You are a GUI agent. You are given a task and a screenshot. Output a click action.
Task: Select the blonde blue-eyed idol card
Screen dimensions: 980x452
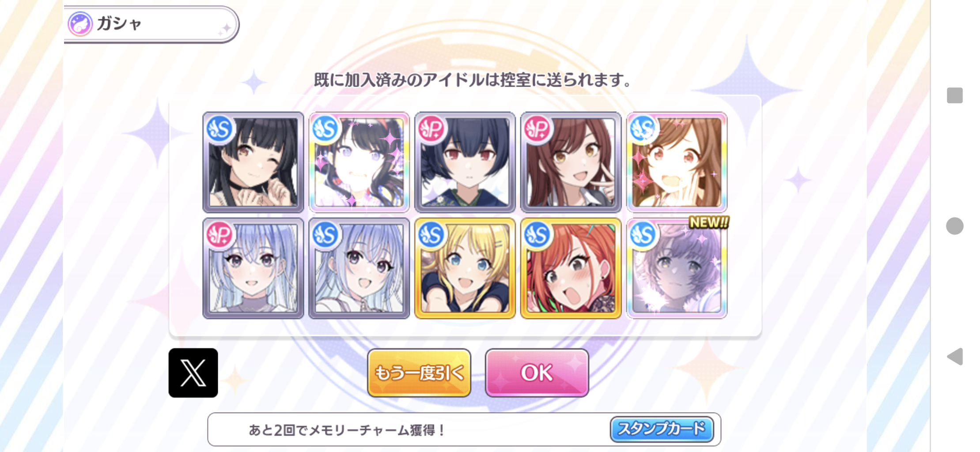pyautogui.click(x=465, y=268)
